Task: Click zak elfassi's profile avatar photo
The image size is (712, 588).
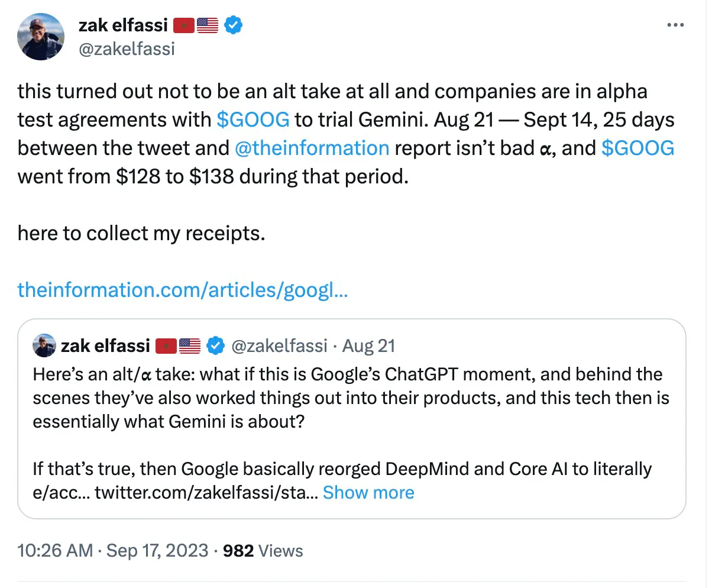Action: coord(41,36)
